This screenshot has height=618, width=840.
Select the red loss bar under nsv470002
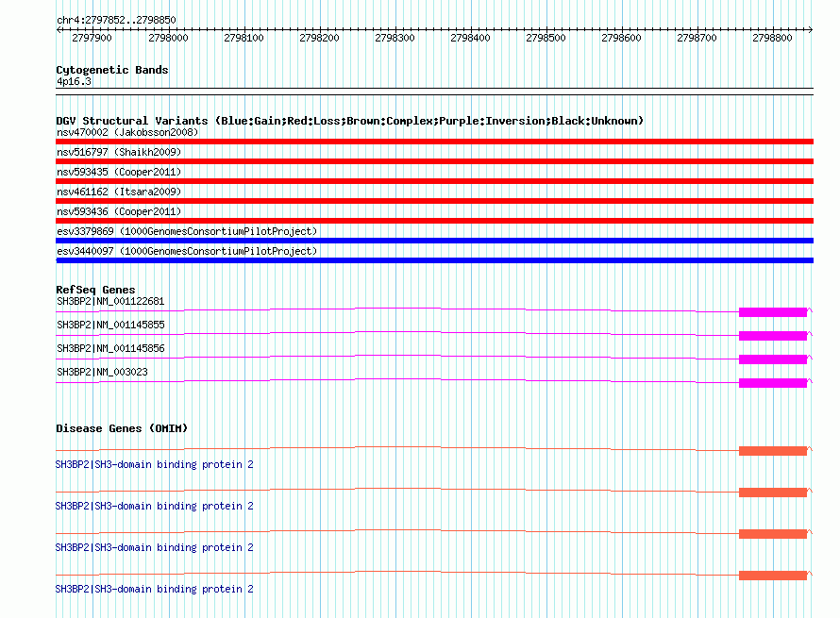click(x=434, y=142)
